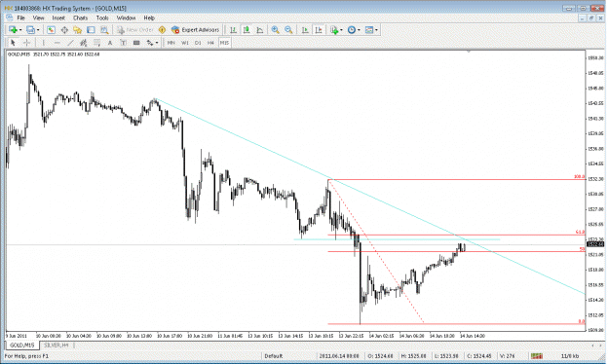The height and width of the screenshot is (364, 609).
Task: Open the Profiles menu icon
Action: coord(30,30)
